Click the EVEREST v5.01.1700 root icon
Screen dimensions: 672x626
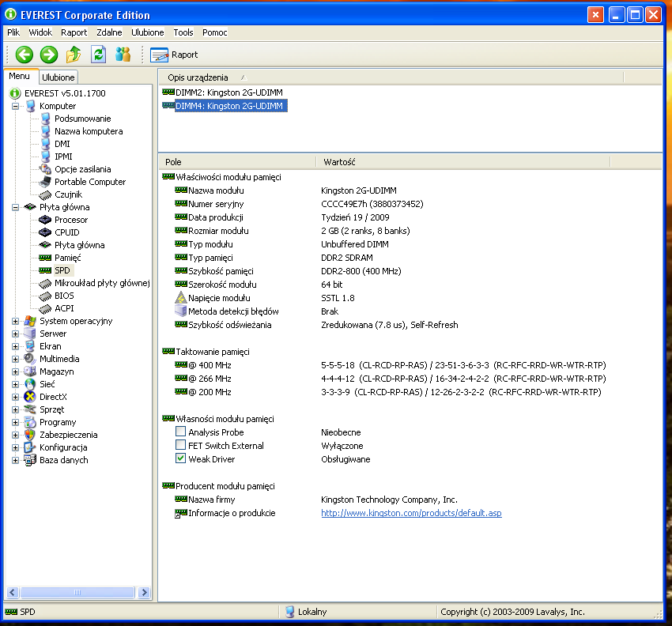point(15,93)
